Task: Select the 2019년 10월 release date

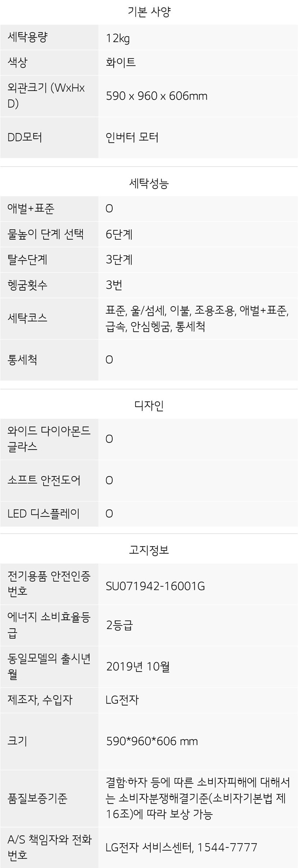Action: click(138, 666)
